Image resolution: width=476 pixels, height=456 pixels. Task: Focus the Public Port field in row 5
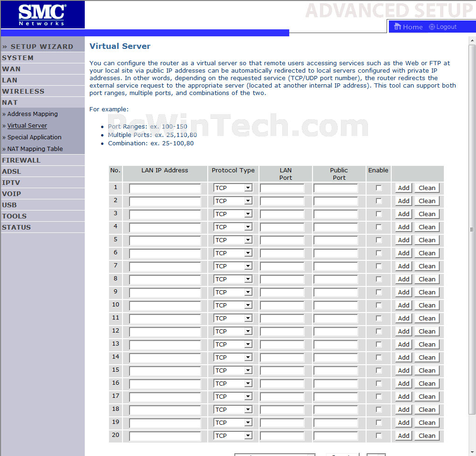(x=335, y=240)
